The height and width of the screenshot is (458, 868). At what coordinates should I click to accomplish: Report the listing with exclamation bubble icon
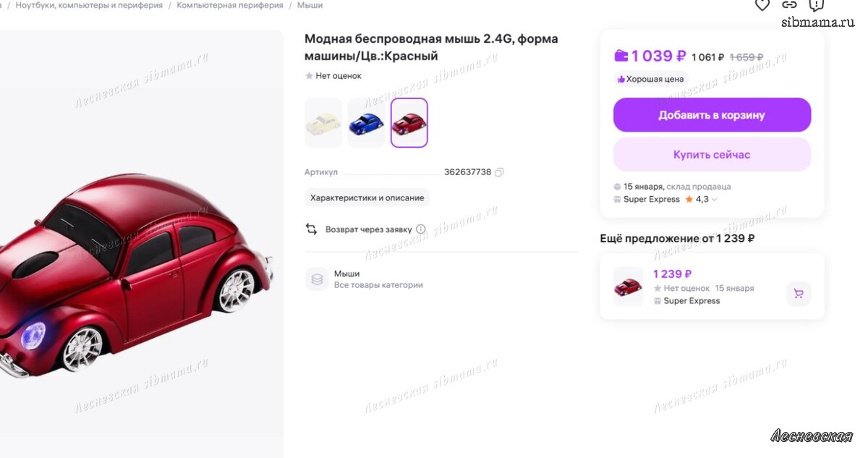point(817,5)
